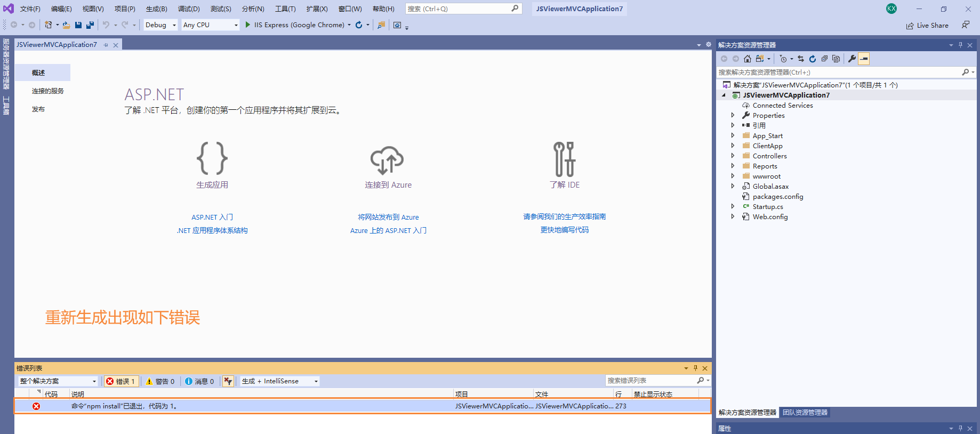
Task: Open the 将网站发布到 Azure link
Action: [x=388, y=217]
